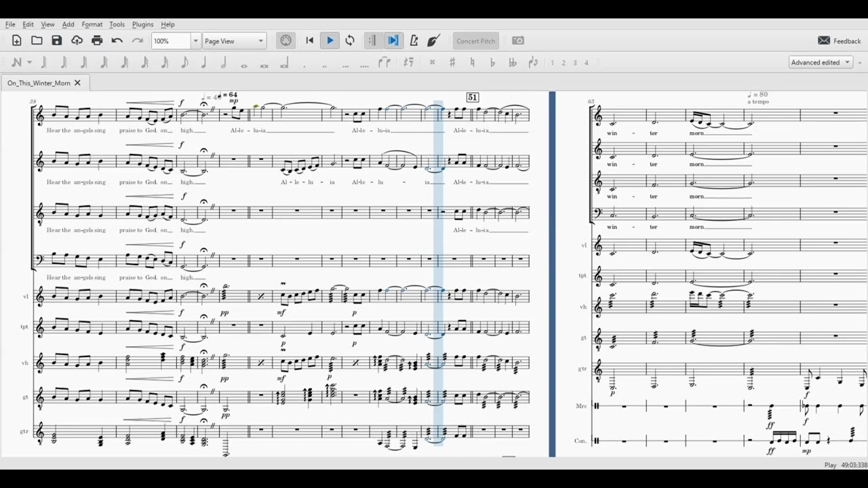The image size is (868, 488).
Task: Close the On_This_Winter_Morn tab
Action: [77, 83]
